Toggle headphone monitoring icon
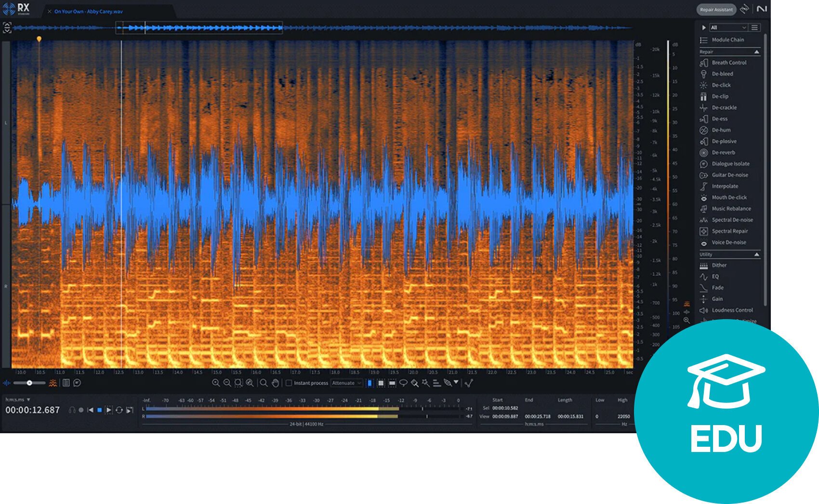The width and height of the screenshot is (819, 504). tap(72, 410)
